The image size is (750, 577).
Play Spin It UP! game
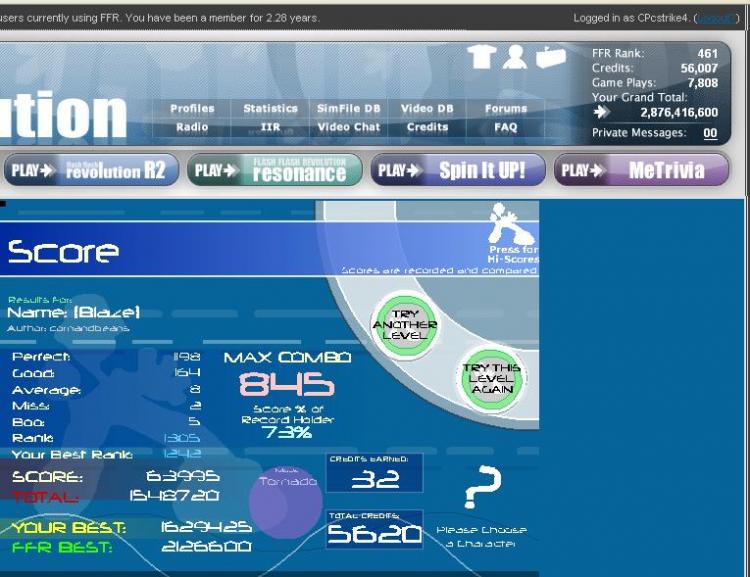click(x=458, y=170)
